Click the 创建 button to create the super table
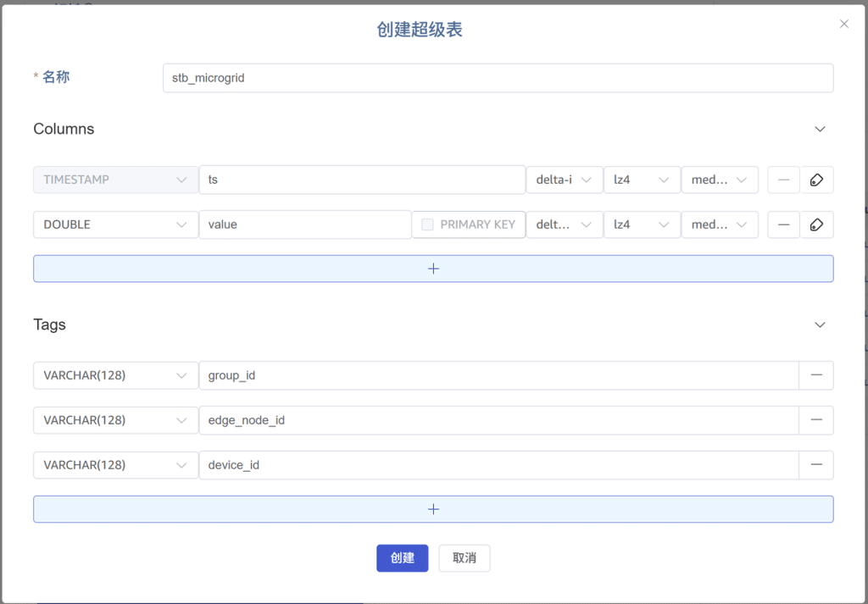 [x=402, y=557]
